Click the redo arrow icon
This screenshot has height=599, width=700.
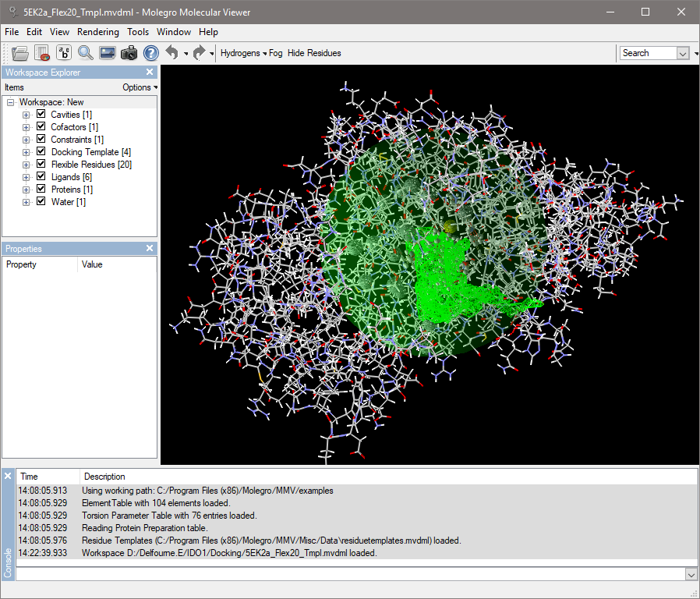pyautogui.click(x=199, y=53)
